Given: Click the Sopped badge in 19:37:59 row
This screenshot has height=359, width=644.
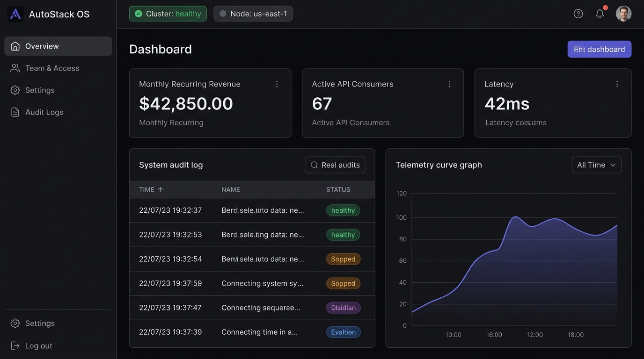Looking at the screenshot, I should (x=343, y=283).
